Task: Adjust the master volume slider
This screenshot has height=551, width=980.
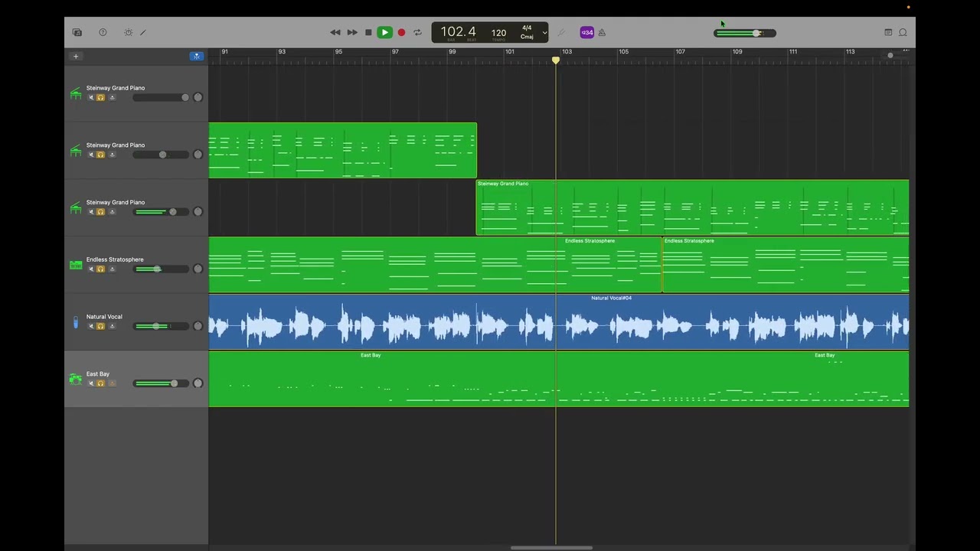Action: pos(745,33)
